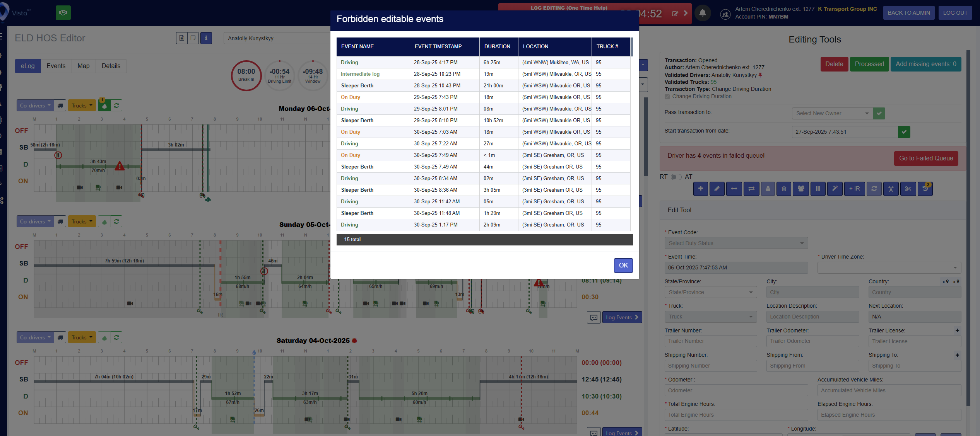980x436 pixels.
Task: Click the blue info icon beside ELD HOS Editor
Action: tap(206, 38)
